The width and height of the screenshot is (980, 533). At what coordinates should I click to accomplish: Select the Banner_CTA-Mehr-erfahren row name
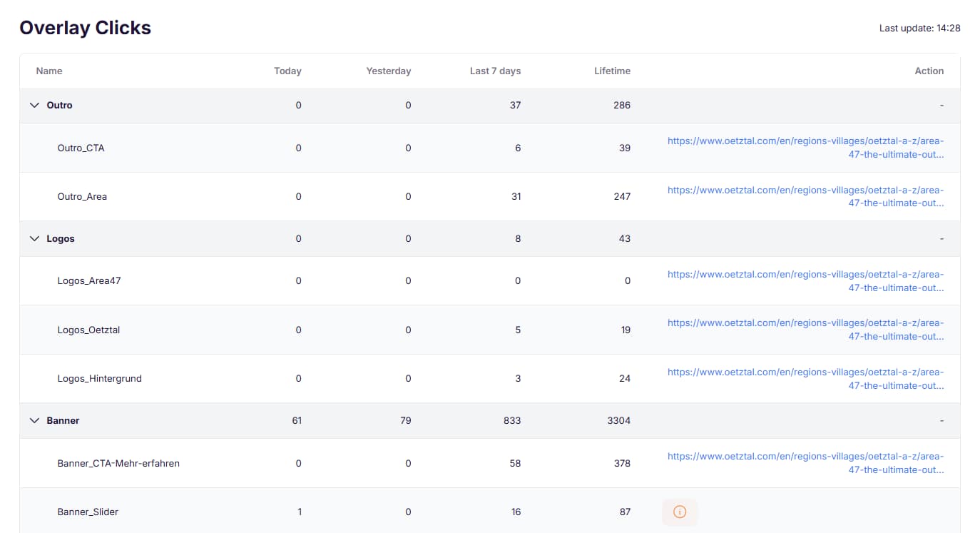(118, 463)
